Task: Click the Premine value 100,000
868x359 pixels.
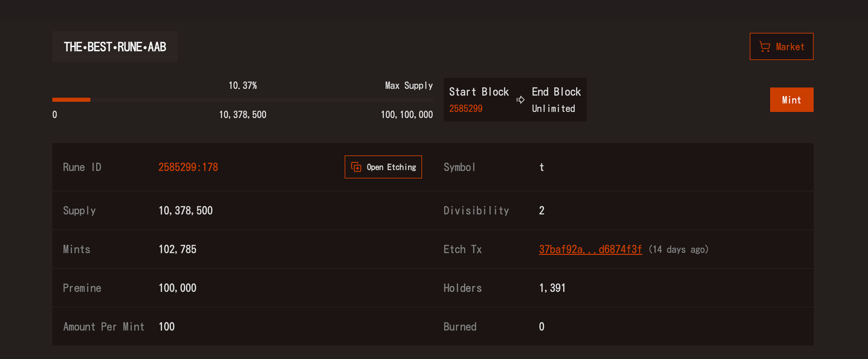Action: (178, 288)
